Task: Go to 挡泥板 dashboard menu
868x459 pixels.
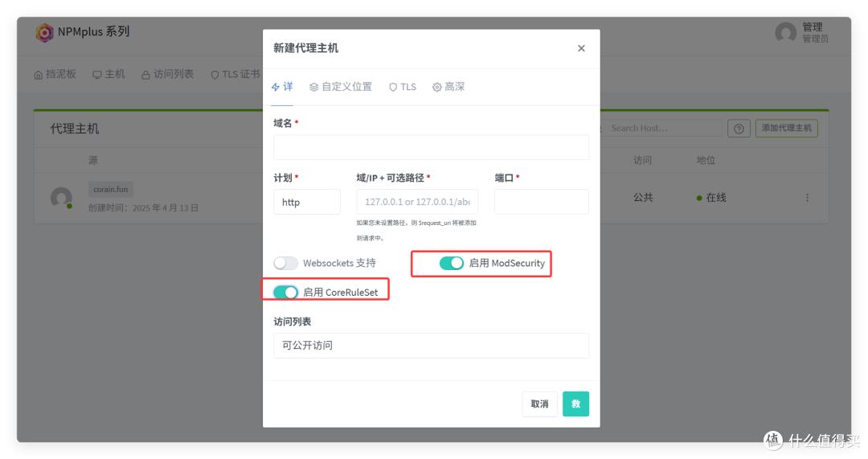Action: 55,74
